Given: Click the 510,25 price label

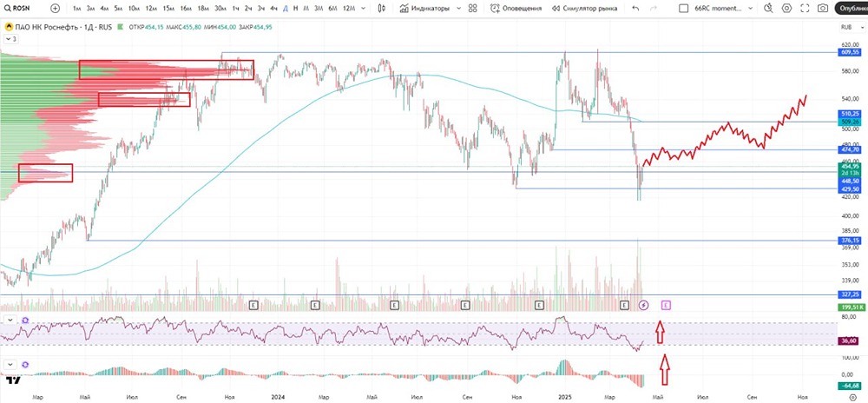Looking at the screenshot, I should point(852,113).
